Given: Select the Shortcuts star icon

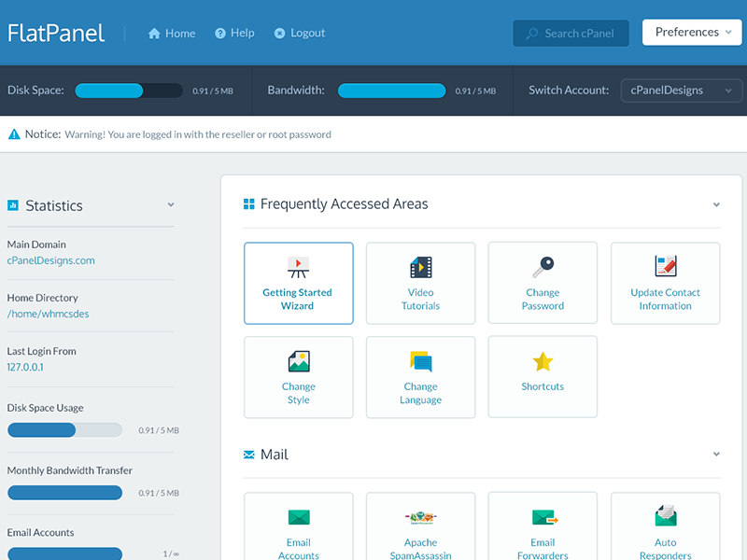Looking at the screenshot, I should tap(543, 364).
